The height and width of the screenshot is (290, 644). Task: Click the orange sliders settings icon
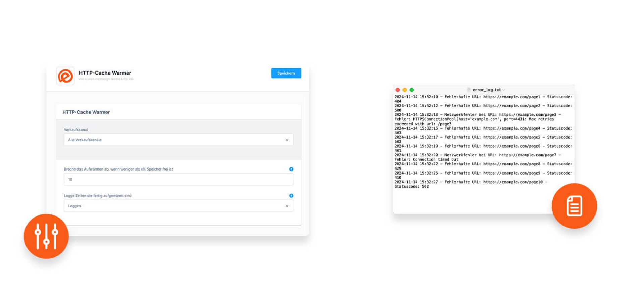[x=46, y=236]
